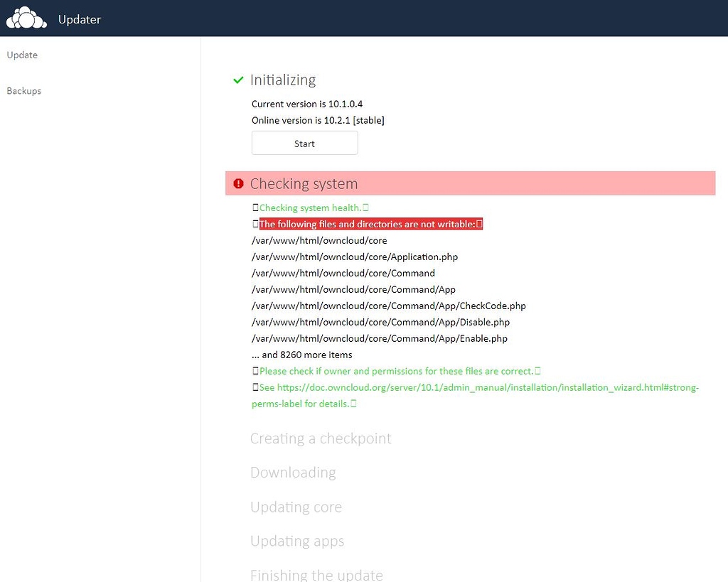The width and height of the screenshot is (728, 582).
Task: Click the 'Updating apps' step
Action: pos(297,541)
